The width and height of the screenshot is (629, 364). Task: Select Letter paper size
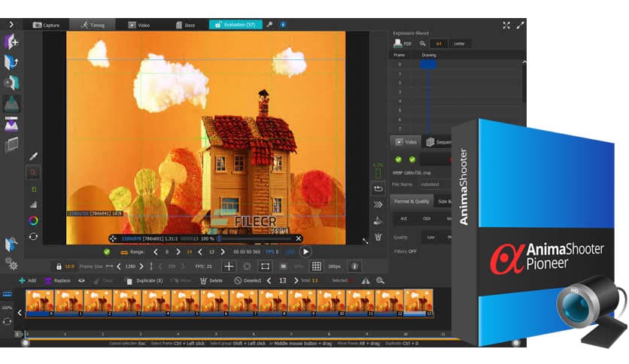pos(459,44)
